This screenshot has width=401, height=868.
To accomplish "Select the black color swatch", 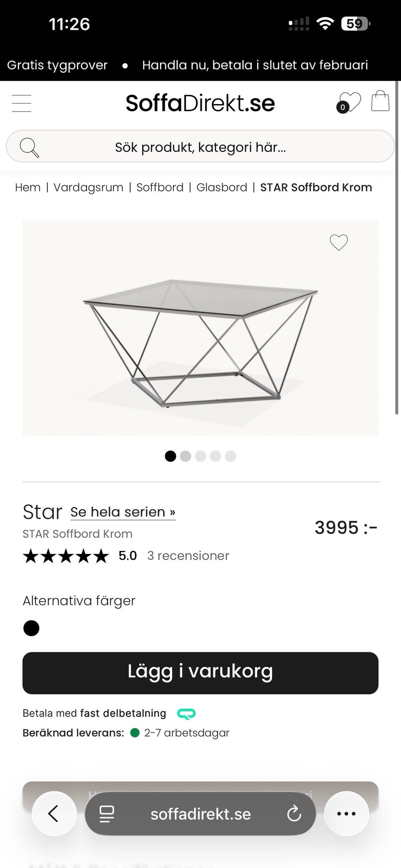I will coord(31,628).
